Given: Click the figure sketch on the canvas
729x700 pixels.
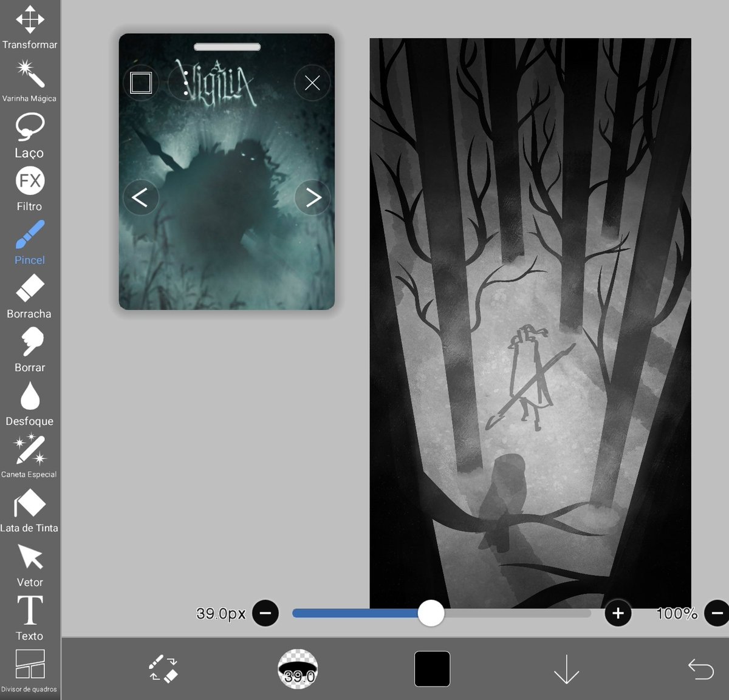Looking at the screenshot, I should coord(529,378).
